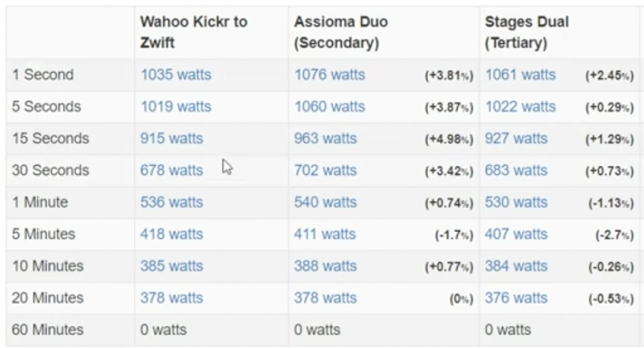Open the 963 watts Assioma link
The width and height of the screenshot is (644, 348).
click(326, 139)
